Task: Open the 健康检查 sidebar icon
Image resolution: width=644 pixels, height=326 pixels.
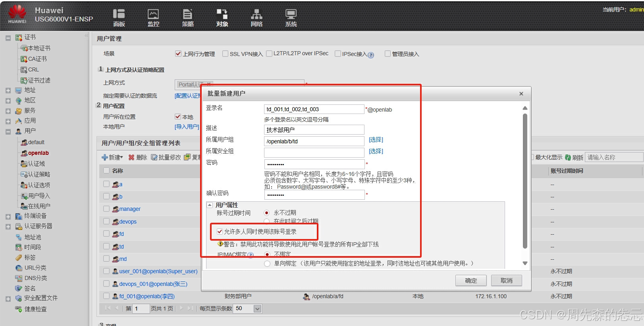Action: (19, 309)
